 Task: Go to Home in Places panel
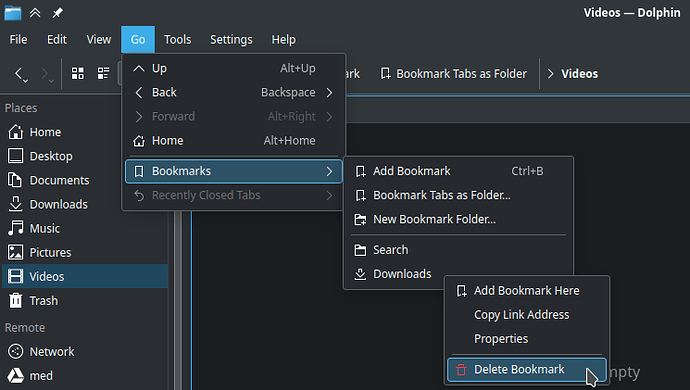(x=84, y=132)
